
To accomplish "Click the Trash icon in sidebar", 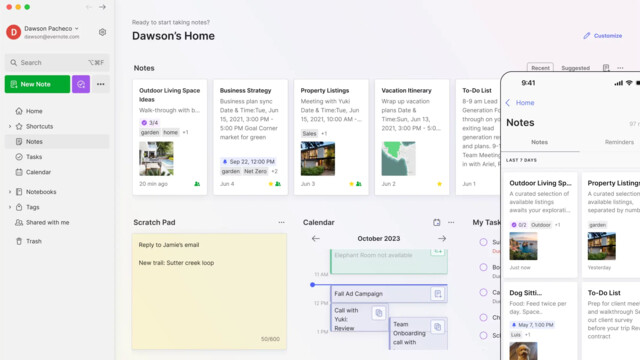I will point(19,241).
